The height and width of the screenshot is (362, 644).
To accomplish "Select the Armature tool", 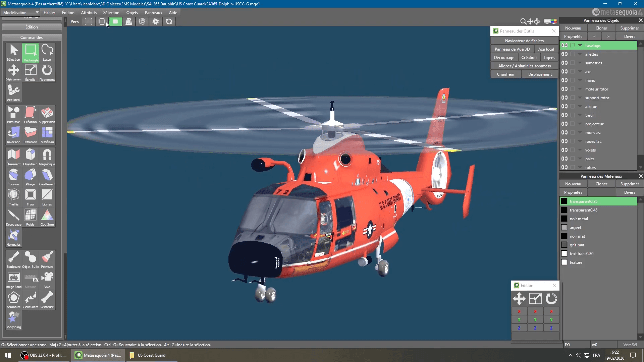I will point(14,300).
